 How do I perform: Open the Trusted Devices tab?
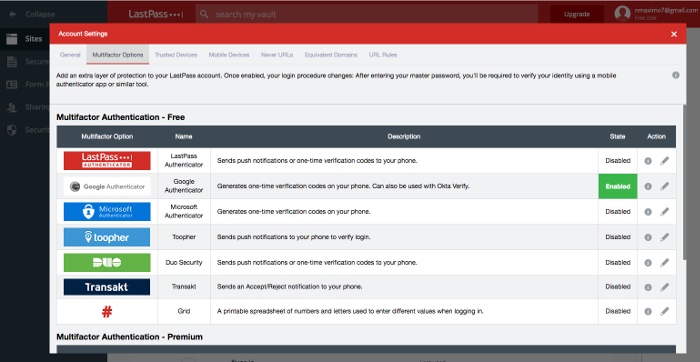(x=176, y=55)
